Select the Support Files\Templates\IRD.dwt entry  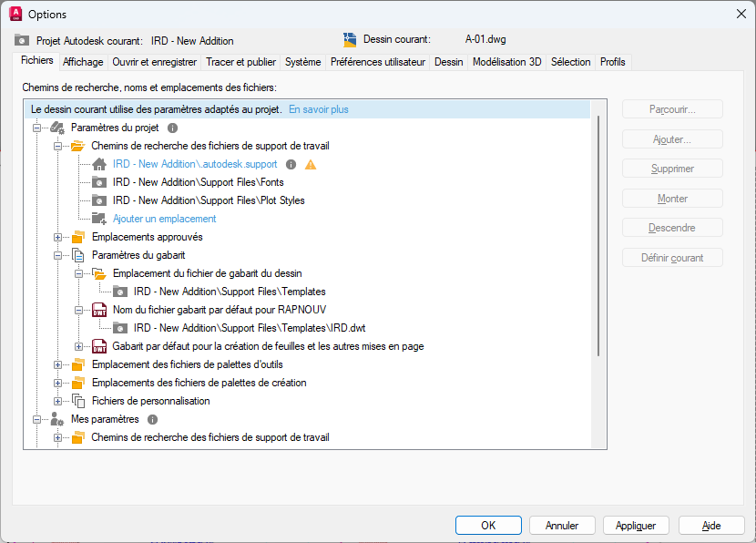tap(250, 328)
